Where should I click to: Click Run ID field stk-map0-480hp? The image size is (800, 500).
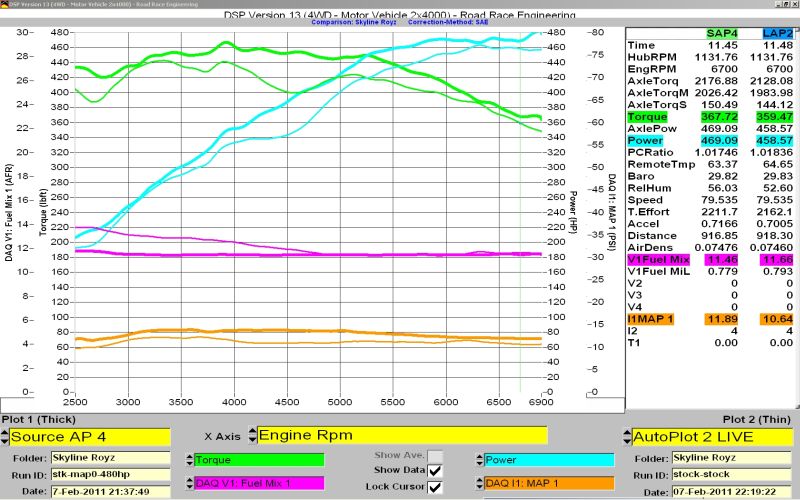110,474
